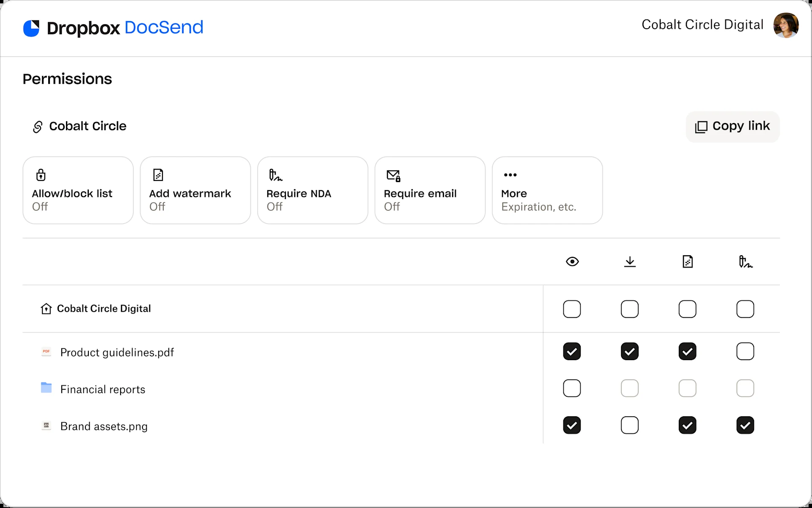Click the Copy link button
This screenshot has height=508, width=812.
(732, 126)
